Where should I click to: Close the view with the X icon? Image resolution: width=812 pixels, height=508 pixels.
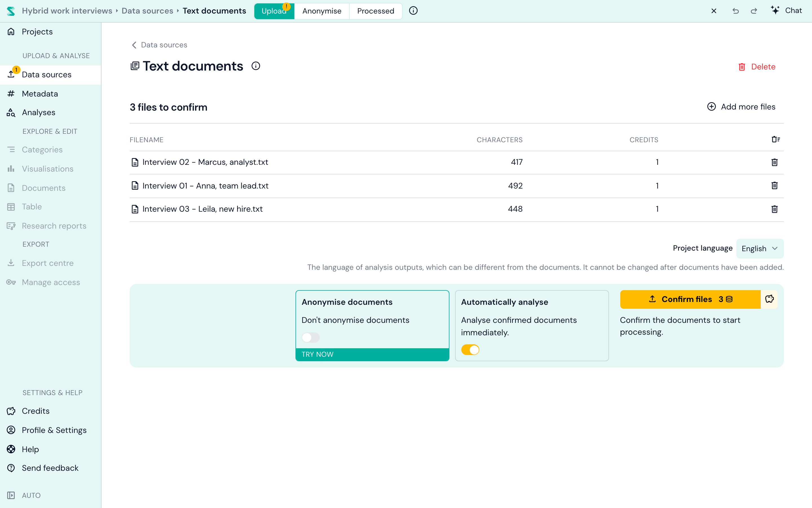[x=714, y=11]
